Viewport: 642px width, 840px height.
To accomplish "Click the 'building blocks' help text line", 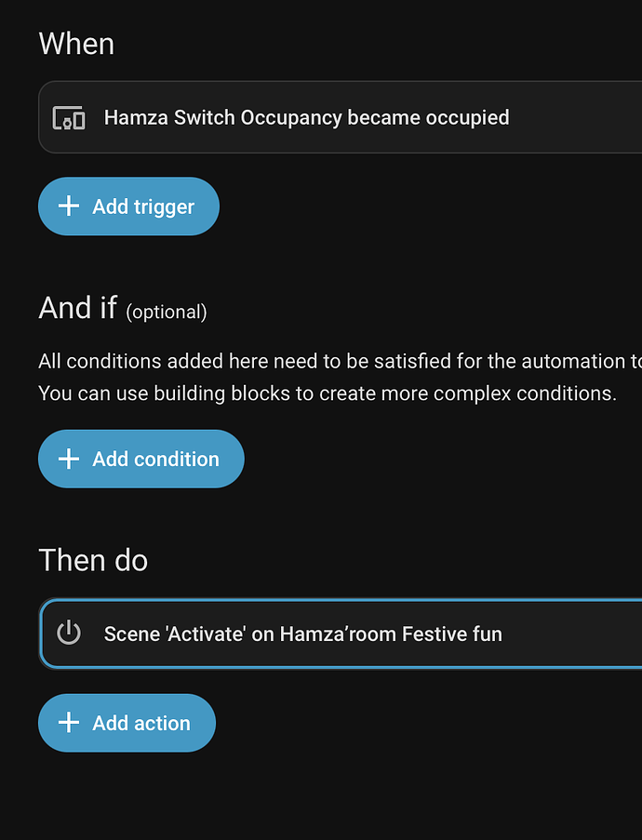I will (x=328, y=393).
